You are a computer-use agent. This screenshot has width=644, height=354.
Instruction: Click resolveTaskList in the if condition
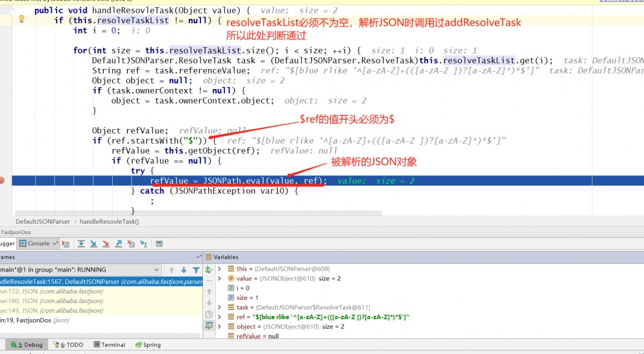click(x=133, y=20)
